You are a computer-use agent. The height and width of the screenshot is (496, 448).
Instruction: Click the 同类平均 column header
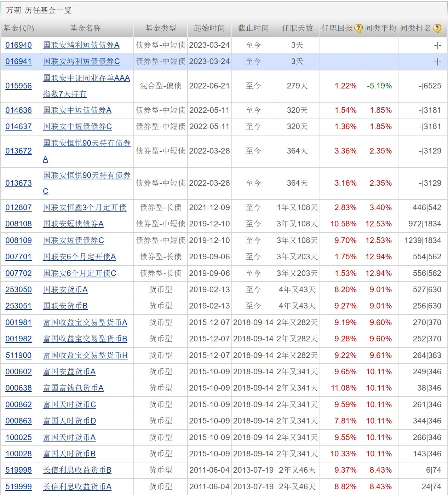(x=380, y=28)
